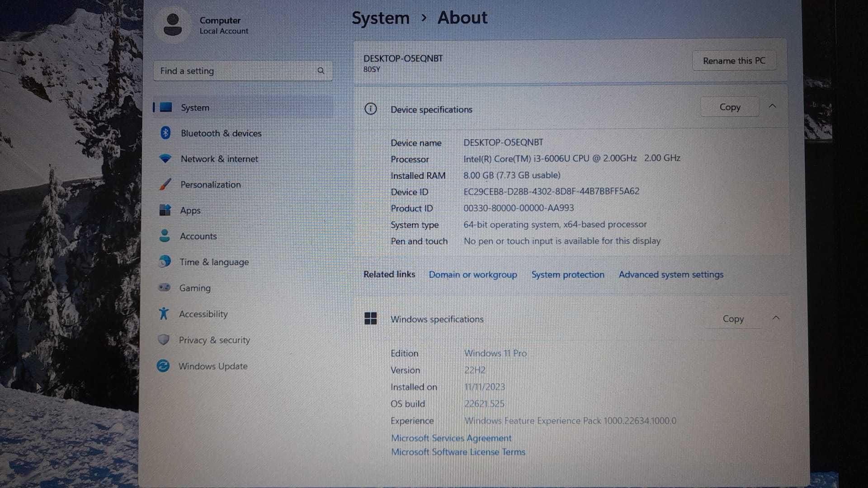Open Privacy & security settings
Image resolution: width=868 pixels, height=488 pixels.
click(243, 340)
